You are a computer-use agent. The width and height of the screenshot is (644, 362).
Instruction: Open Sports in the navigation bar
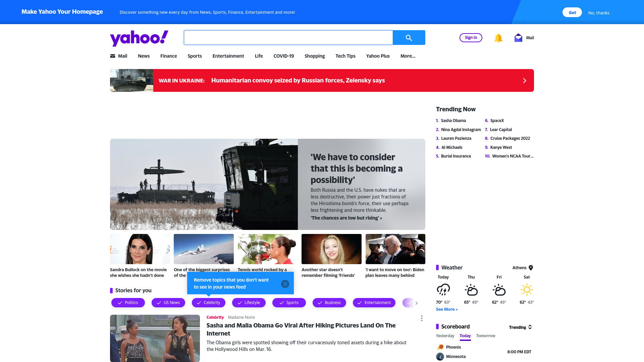[195, 56]
